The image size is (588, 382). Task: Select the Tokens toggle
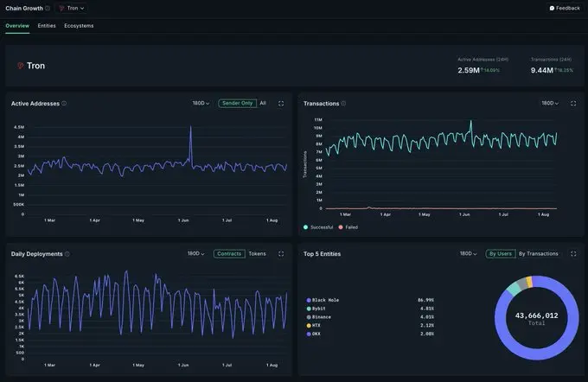pyautogui.click(x=258, y=254)
